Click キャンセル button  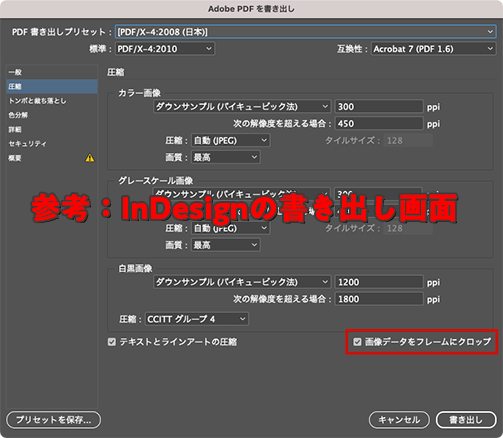pos(399,420)
